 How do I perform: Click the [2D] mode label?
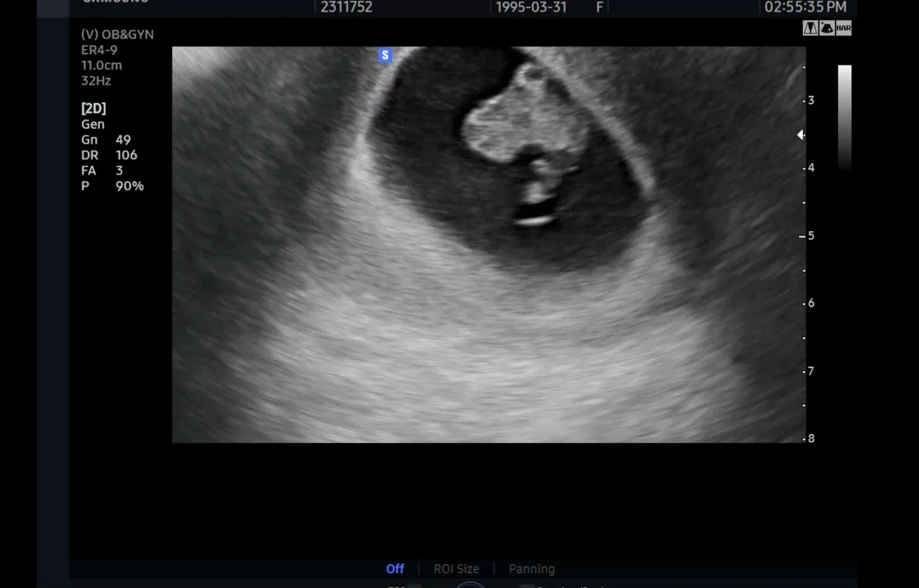(x=93, y=108)
